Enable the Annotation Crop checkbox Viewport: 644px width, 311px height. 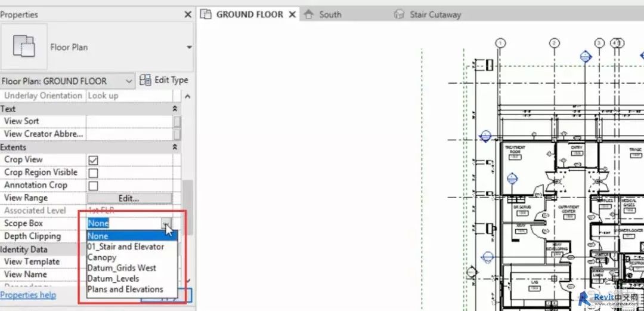coord(93,186)
